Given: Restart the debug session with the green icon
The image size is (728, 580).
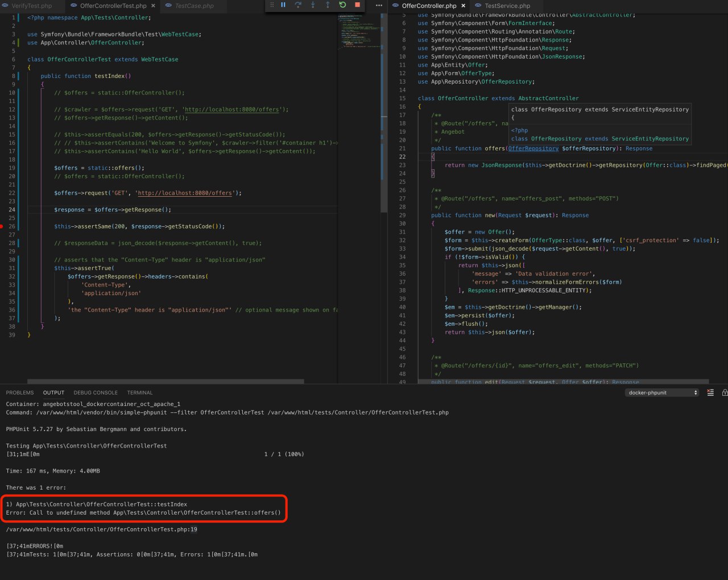Looking at the screenshot, I should tap(342, 5).
